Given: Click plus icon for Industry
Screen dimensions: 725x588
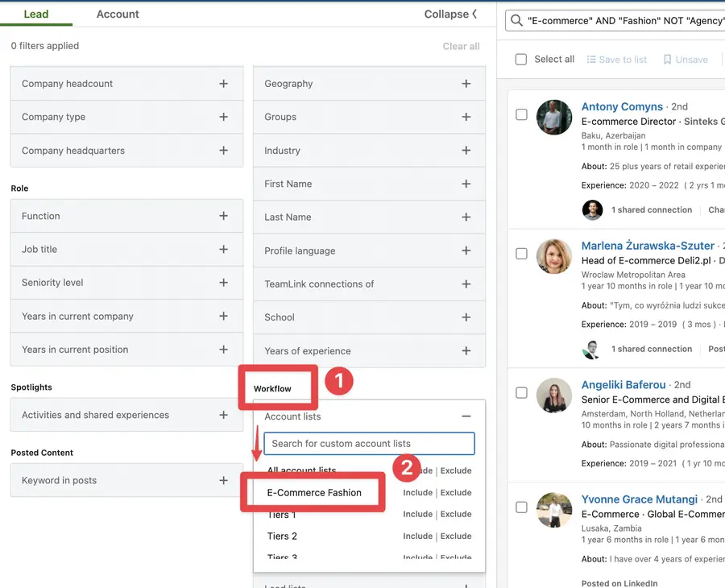Looking at the screenshot, I should (466, 151).
